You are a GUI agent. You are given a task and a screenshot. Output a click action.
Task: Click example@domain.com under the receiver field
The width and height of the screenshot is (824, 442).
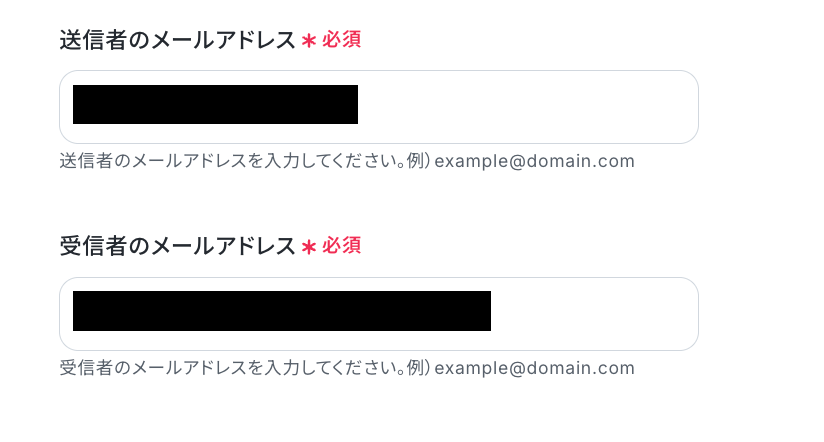point(534,368)
